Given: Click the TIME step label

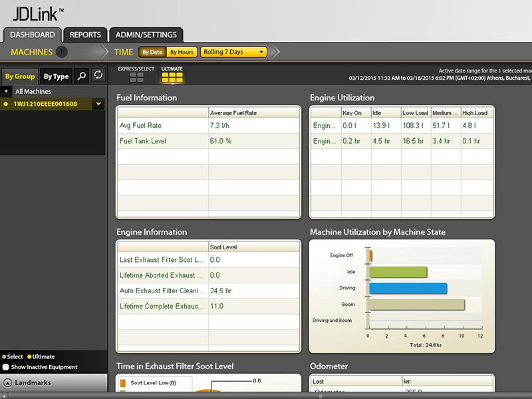Looking at the screenshot, I should click(124, 53).
